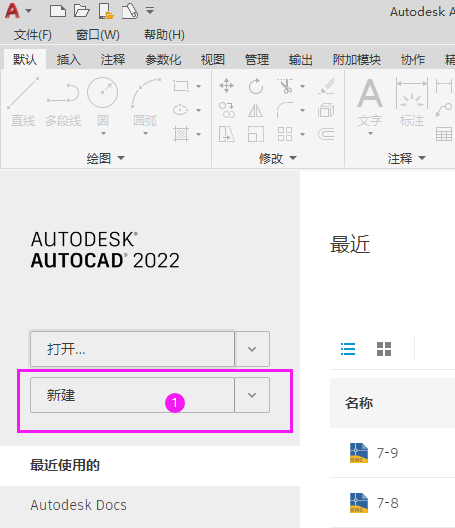Select the Mirror tool

256,110
